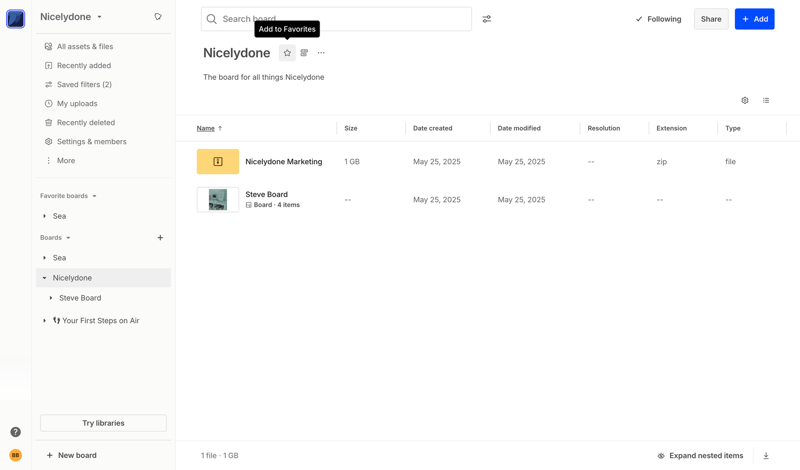This screenshot has width=800, height=470.
Task: Open the table settings gear icon
Action: click(x=745, y=101)
